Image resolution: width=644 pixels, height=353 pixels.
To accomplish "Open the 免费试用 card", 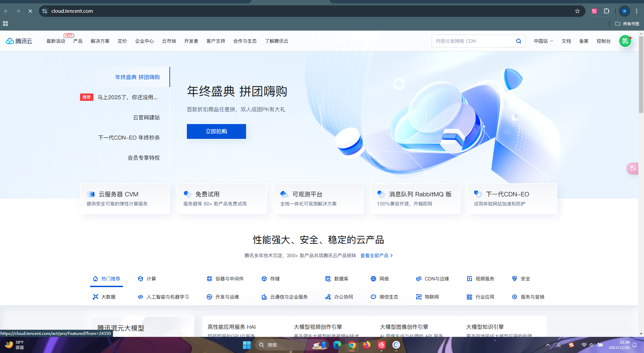I will (222, 199).
